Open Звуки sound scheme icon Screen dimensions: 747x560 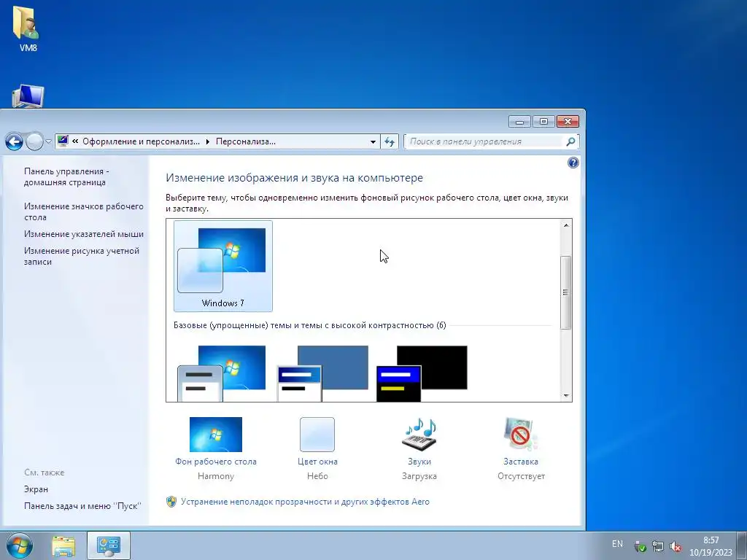coord(419,435)
